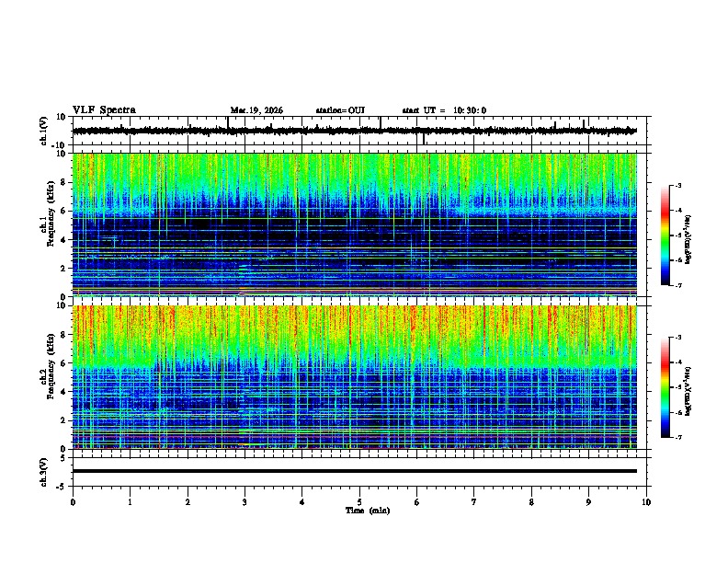728x563 pixels.
Task: Click time axis tick label '6'
Action: pyautogui.click(x=417, y=502)
